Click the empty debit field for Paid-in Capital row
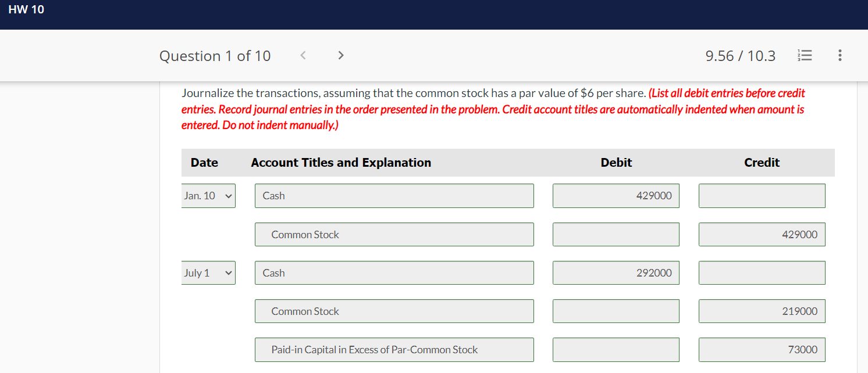 point(616,349)
